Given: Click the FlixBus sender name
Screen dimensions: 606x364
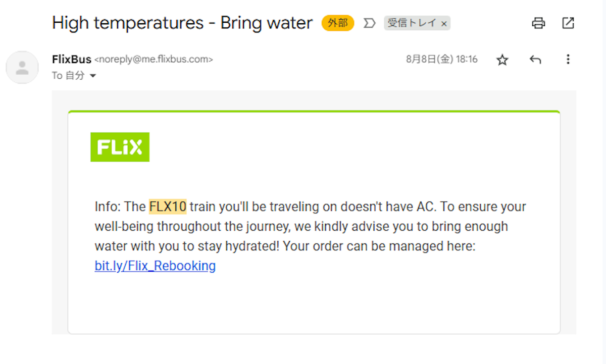Looking at the screenshot, I should click(71, 60).
